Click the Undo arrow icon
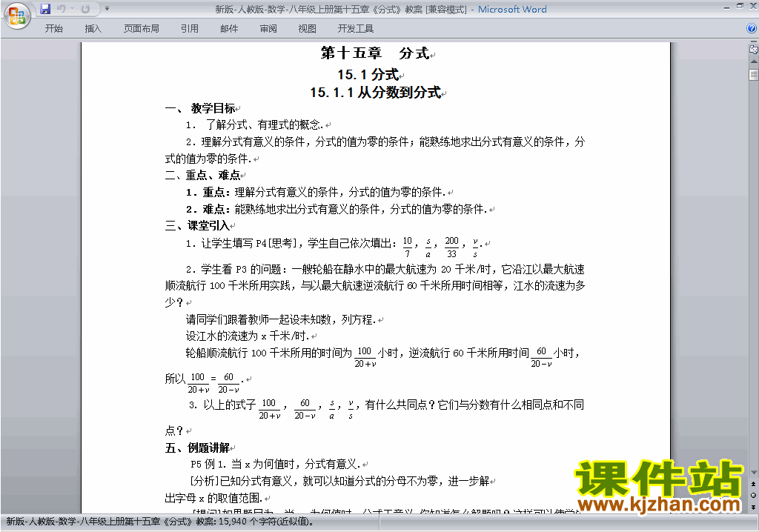759x532 pixels. 61,9
